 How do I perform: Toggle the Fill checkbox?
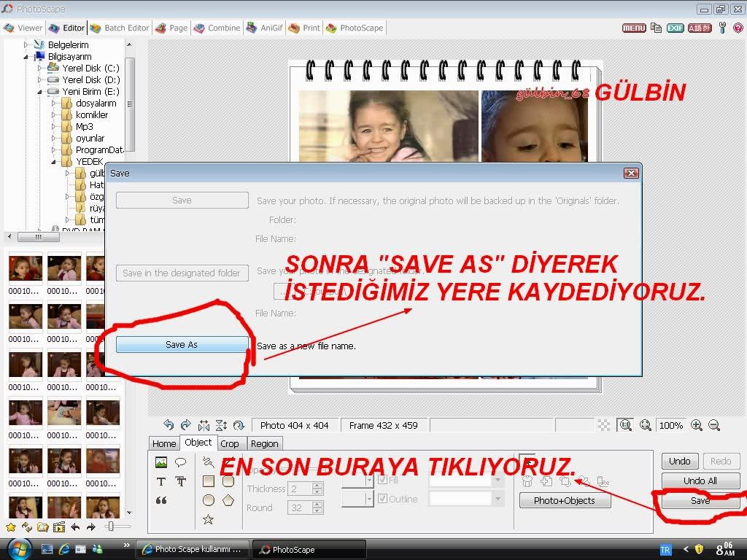point(382,480)
